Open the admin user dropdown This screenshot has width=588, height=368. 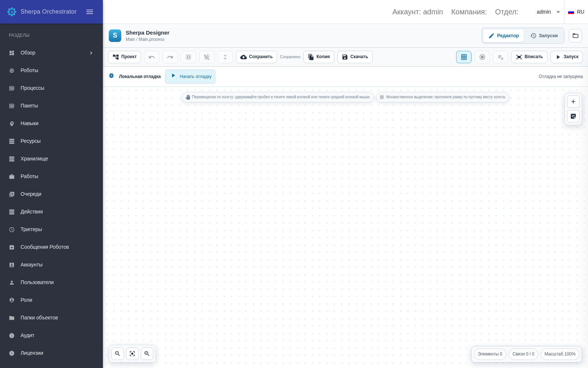click(548, 12)
